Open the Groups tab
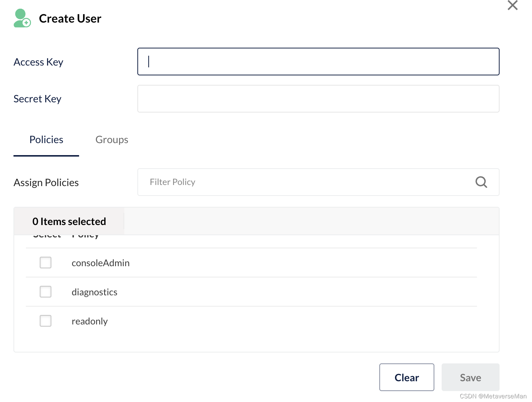The image size is (532, 402). click(112, 140)
